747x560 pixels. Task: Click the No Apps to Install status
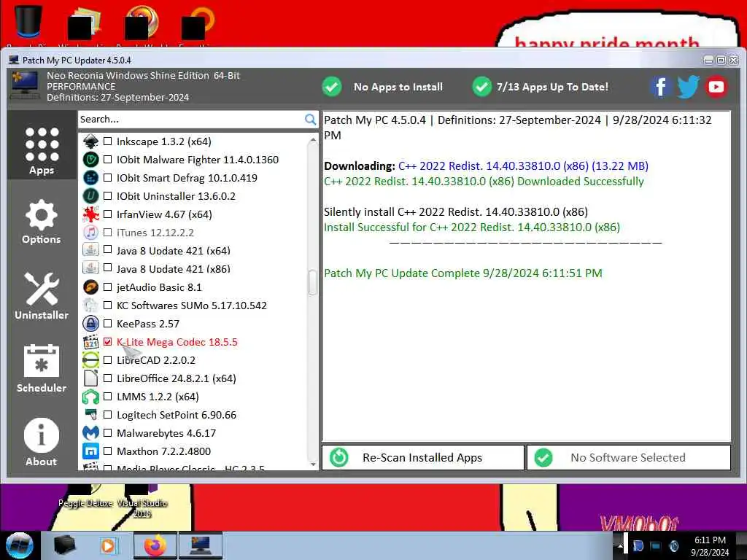click(x=382, y=87)
